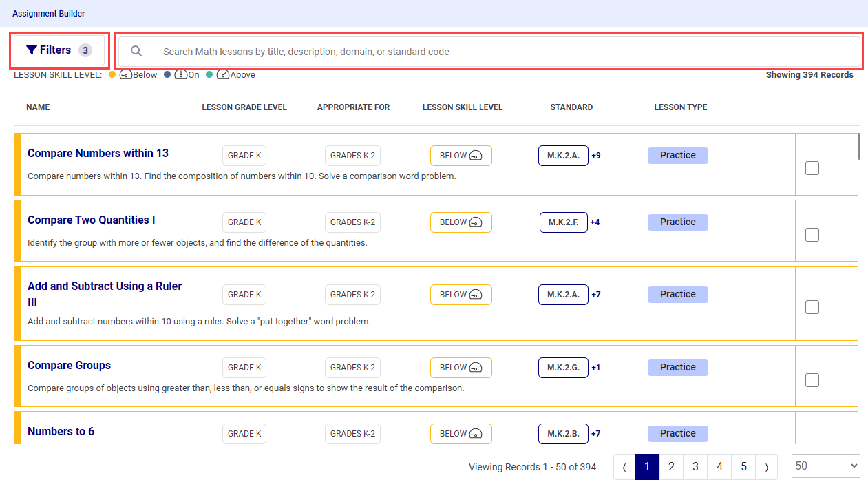Image resolution: width=868 pixels, height=491 pixels.
Task: Select the blue On skill level legend icon
Action: pyautogui.click(x=166, y=74)
